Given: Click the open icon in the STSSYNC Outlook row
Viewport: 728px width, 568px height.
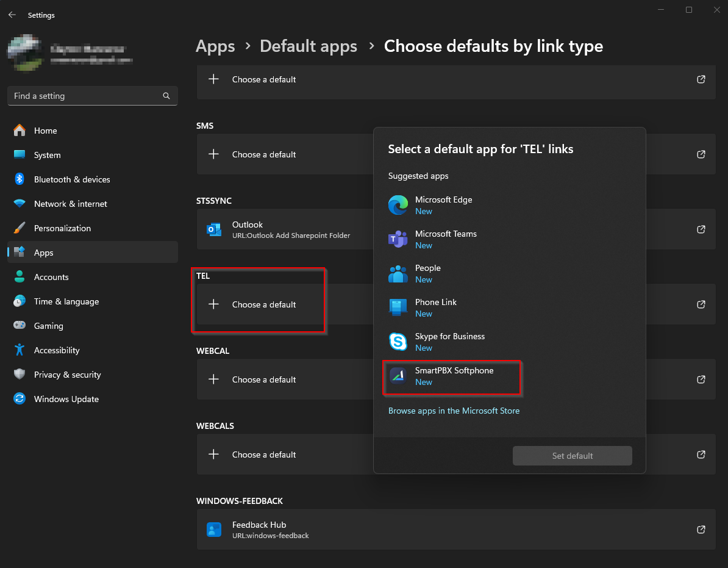Looking at the screenshot, I should click(x=701, y=229).
